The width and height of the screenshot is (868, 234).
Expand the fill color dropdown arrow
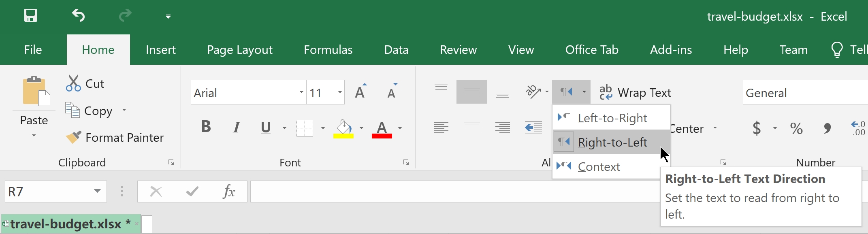[x=361, y=128]
